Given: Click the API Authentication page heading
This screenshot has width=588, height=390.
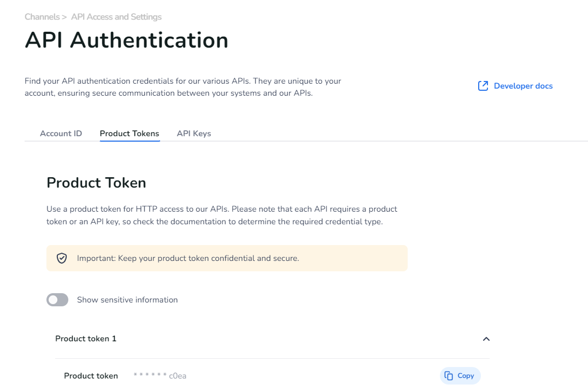Looking at the screenshot, I should click(x=126, y=40).
